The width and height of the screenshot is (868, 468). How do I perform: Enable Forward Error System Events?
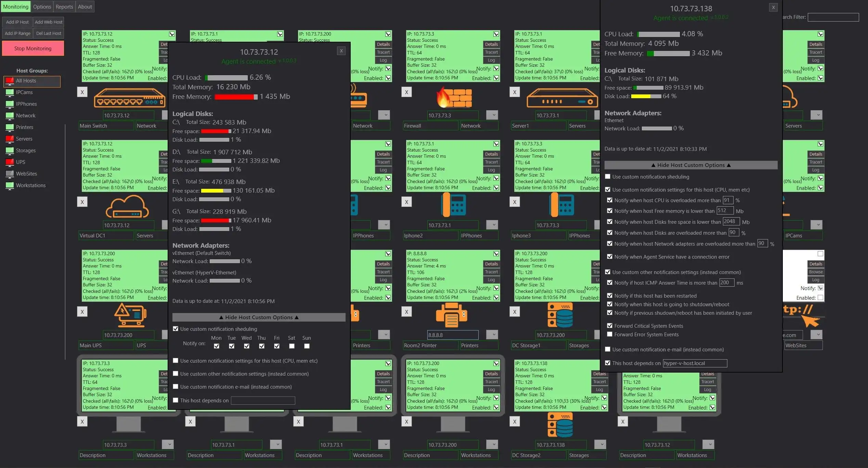tap(610, 334)
